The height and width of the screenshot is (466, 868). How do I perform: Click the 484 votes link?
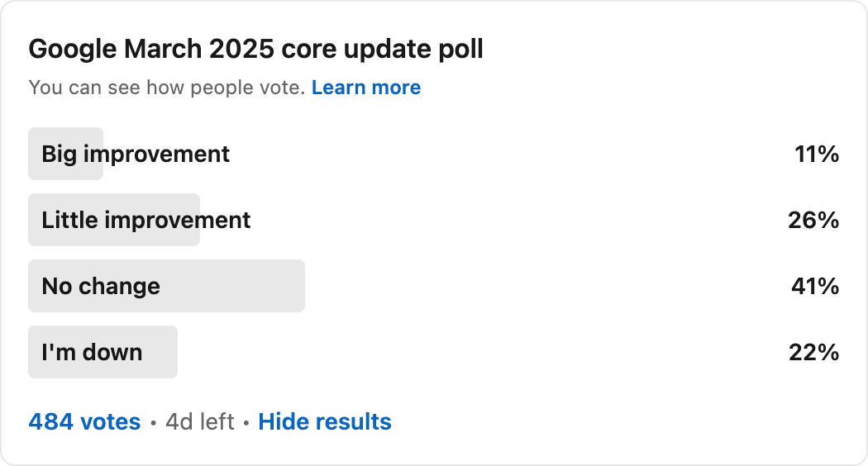pyautogui.click(x=84, y=421)
